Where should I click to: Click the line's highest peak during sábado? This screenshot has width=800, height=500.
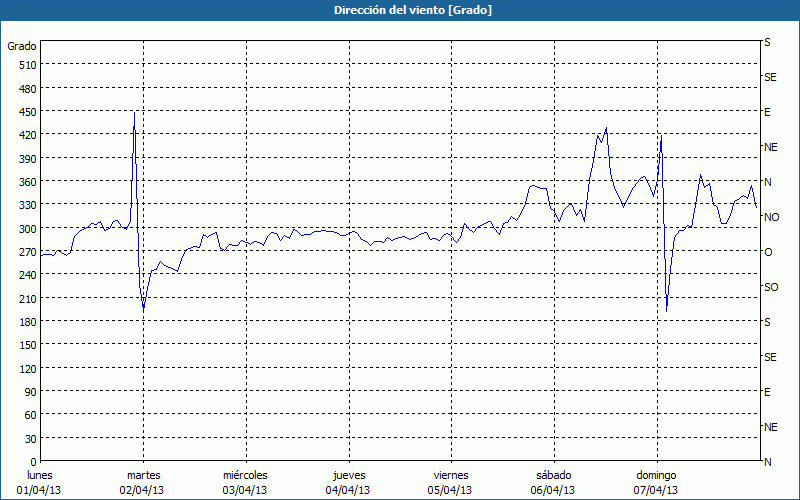(x=607, y=128)
